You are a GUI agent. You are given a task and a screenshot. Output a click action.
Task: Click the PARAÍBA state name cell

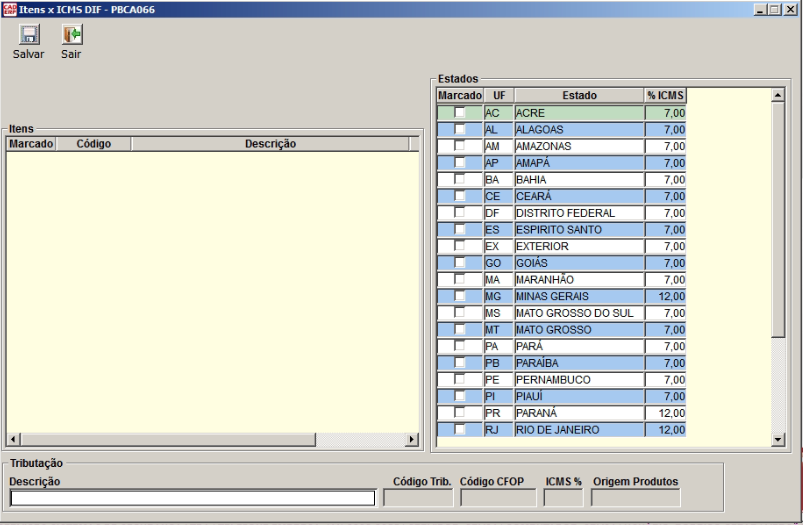[579, 363]
